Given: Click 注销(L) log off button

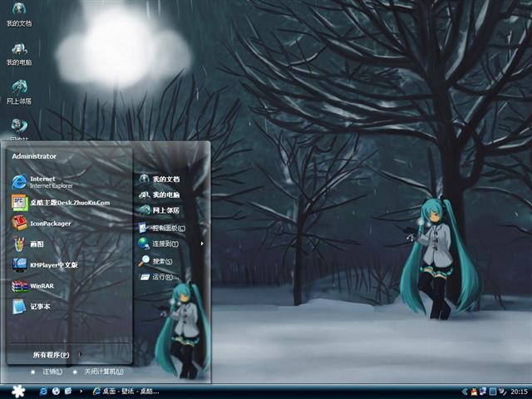Looking at the screenshot, I should [x=47, y=372].
